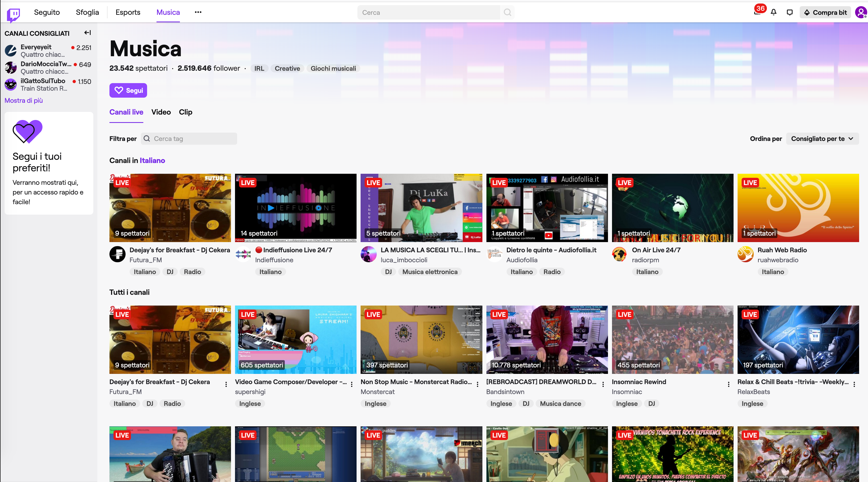
Task: Open ilGattoSulTubo avatar in sidebar
Action: [11, 84]
